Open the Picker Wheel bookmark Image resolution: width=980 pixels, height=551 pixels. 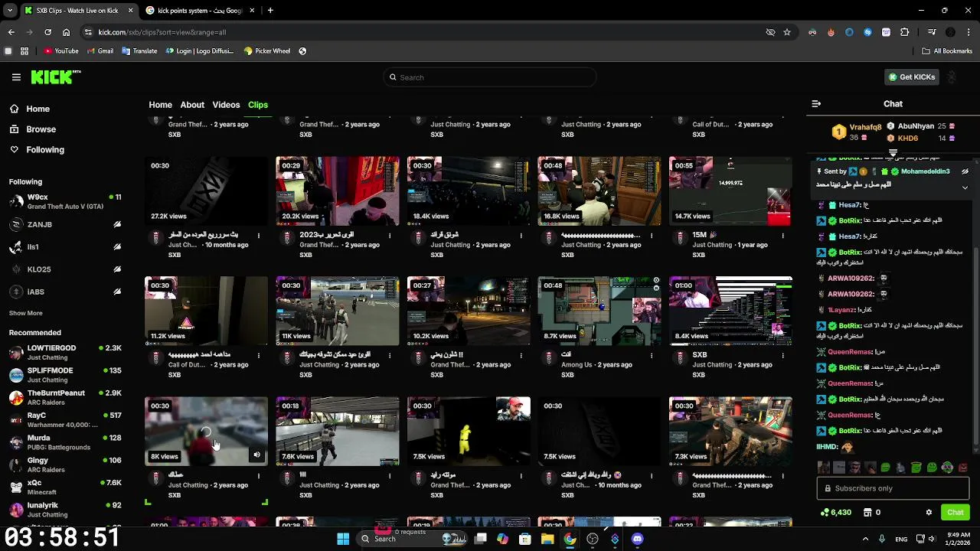(267, 51)
